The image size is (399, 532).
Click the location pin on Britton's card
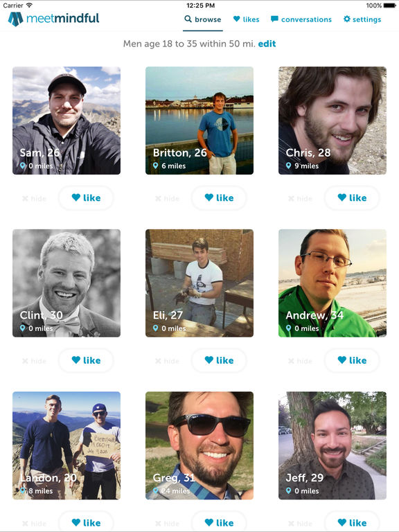click(x=155, y=166)
